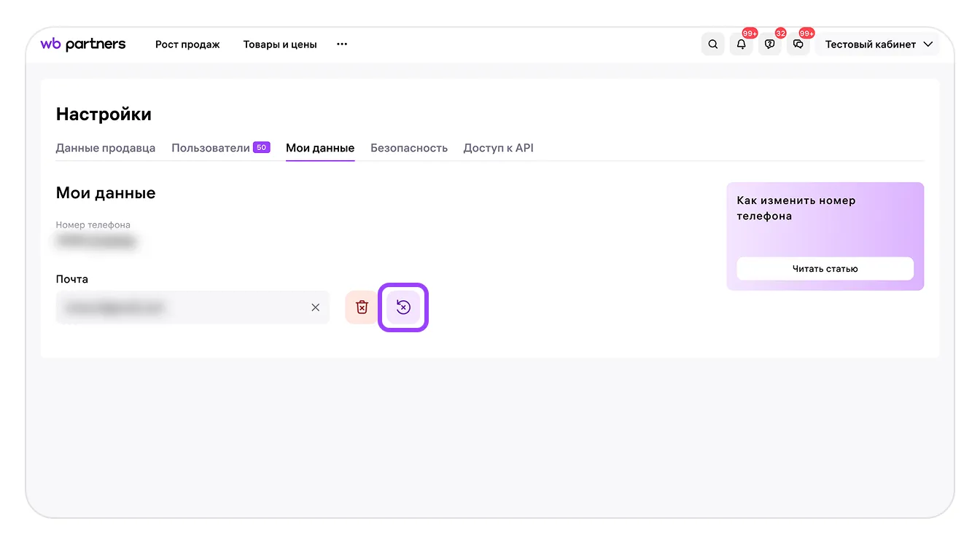Screen dimensions: 980x545
Task: Expand the three-dots more menu
Action: pos(342,44)
